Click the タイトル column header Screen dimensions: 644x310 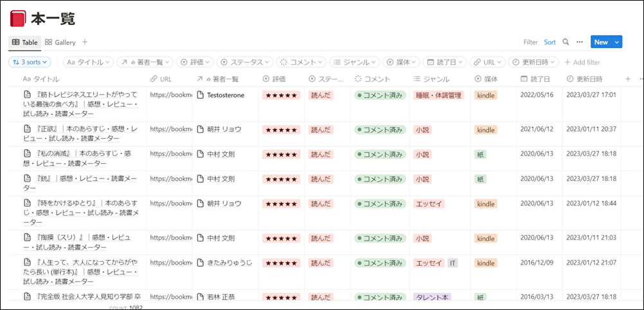41,79
